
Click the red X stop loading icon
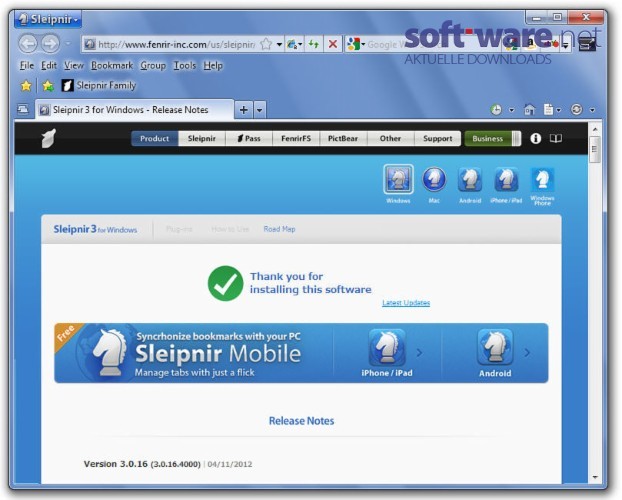tap(333, 44)
